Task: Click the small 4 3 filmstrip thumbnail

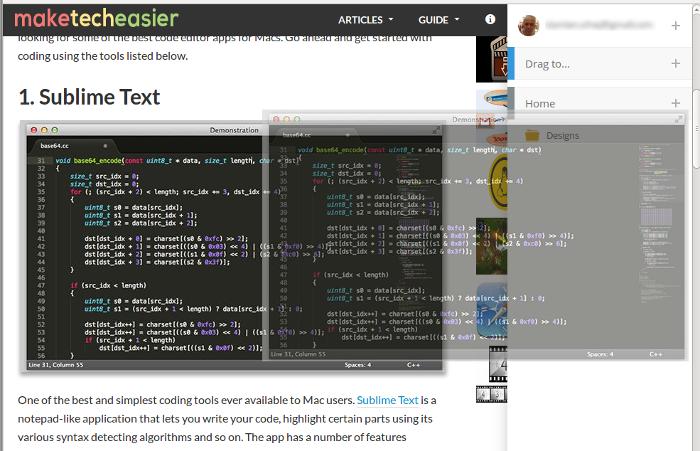Action: pyautogui.click(x=491, y=394)
